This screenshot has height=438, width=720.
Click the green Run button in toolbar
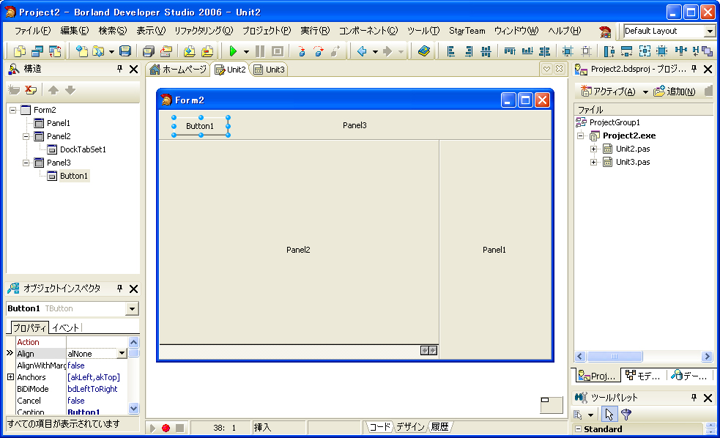point(232,51)
